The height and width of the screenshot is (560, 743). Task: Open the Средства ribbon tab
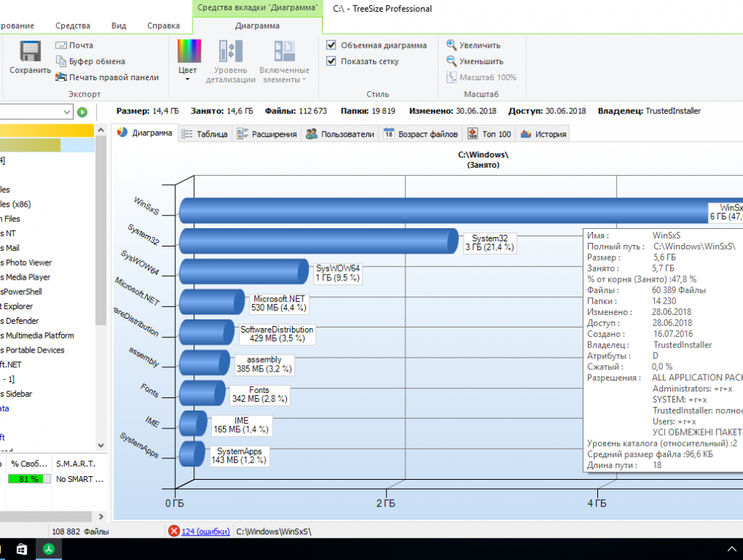click(x=73, y=26)
